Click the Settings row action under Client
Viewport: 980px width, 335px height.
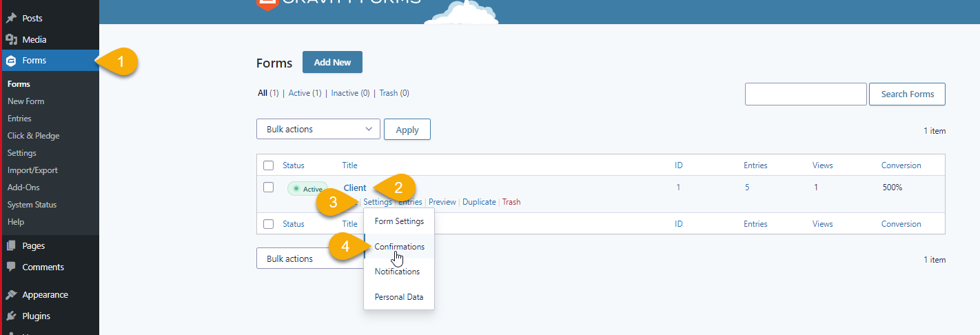(x=378, y=202)
